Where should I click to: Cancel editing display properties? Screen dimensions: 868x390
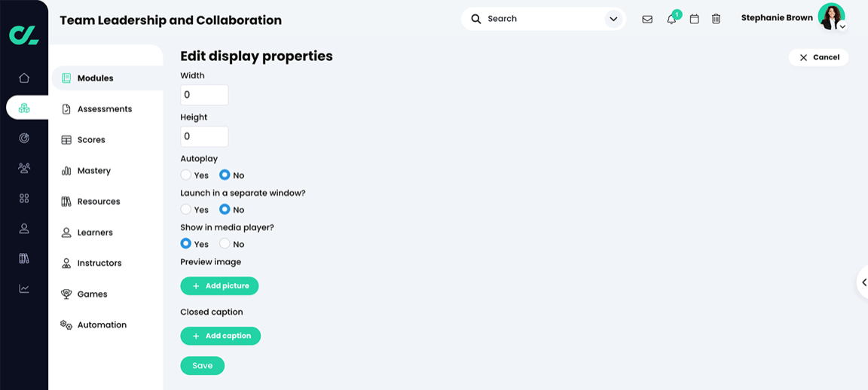point(818,57)
